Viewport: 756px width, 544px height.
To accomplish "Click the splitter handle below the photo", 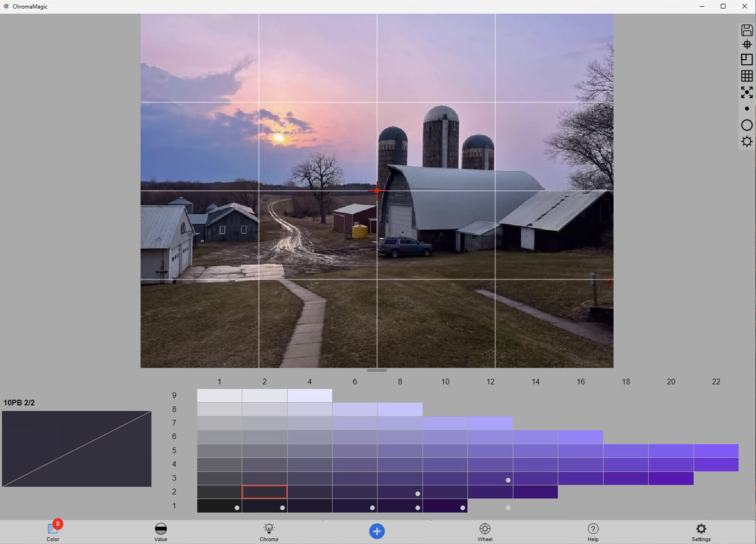I will click(x=377, y=370).
